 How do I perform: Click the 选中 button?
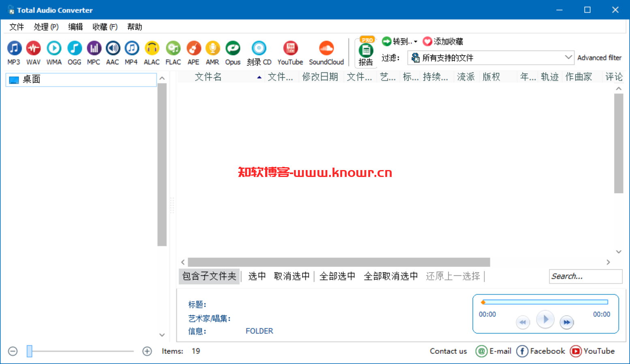pos(257,276)
